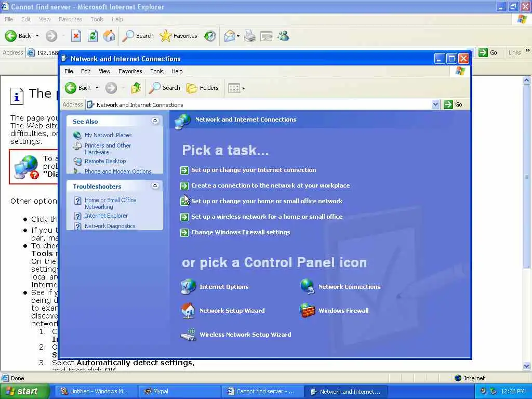The width and height of the screenshot is (532, 399).
Task: Open Network Connections control panel icon
Action: coord(307,287)
